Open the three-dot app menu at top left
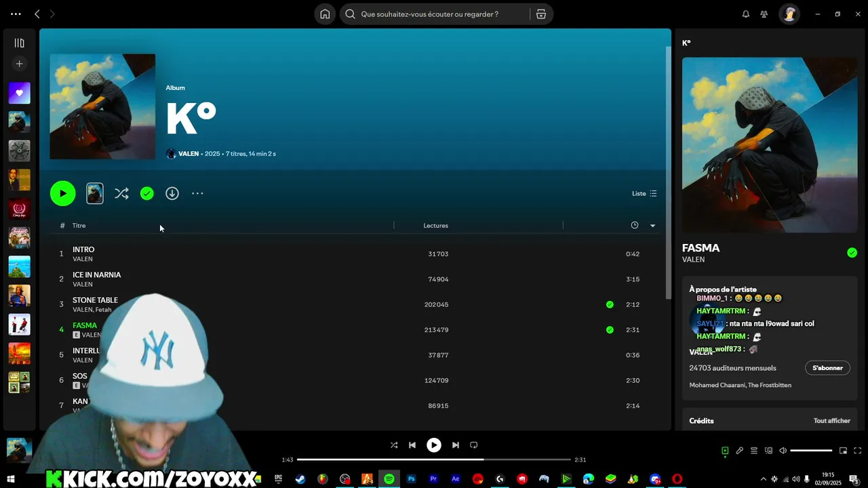This screenshot has height=488, width=868. tap(16, 14)
